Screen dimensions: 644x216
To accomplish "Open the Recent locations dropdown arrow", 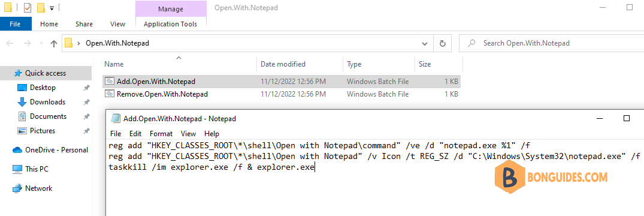I will pos(41,43).
